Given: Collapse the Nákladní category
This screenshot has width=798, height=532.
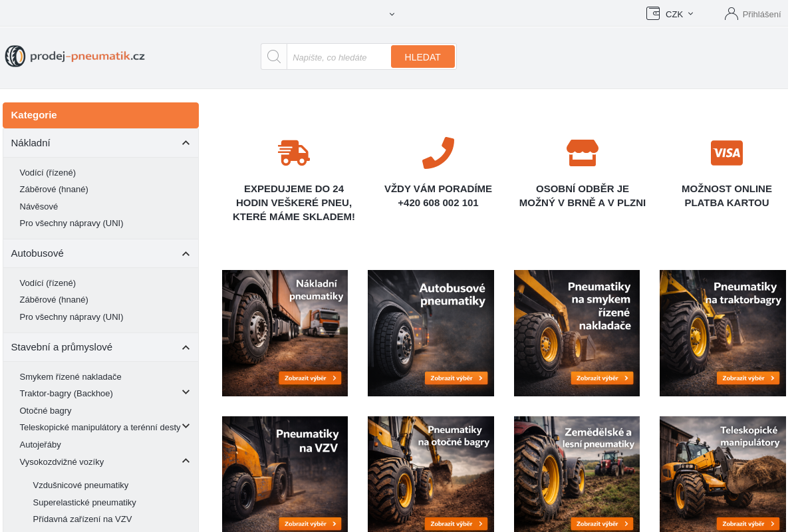Looking at the screenshot, I should 186,143.
